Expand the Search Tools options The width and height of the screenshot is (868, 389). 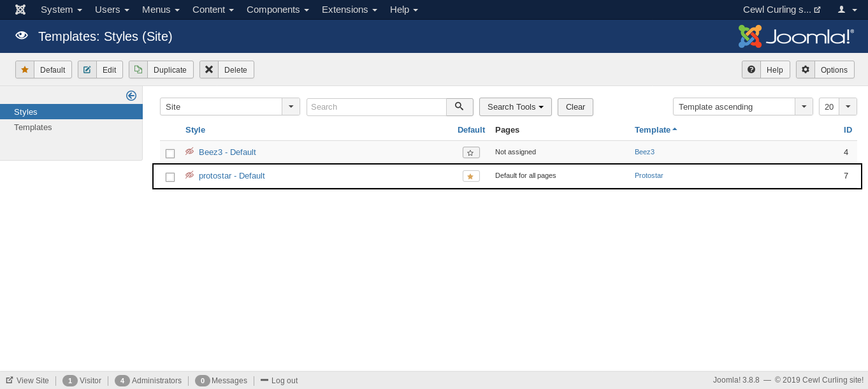pos(515,106)
